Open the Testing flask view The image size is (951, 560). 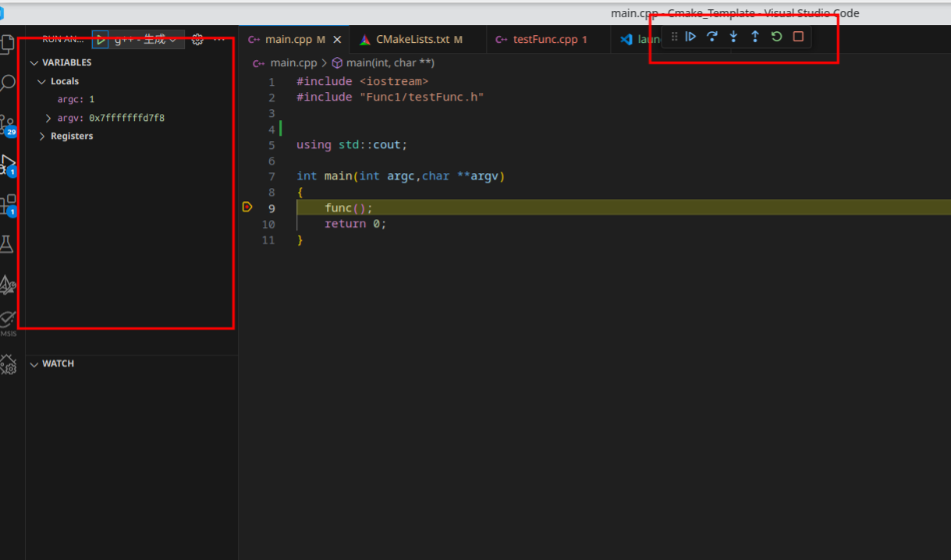click(7, 245)
